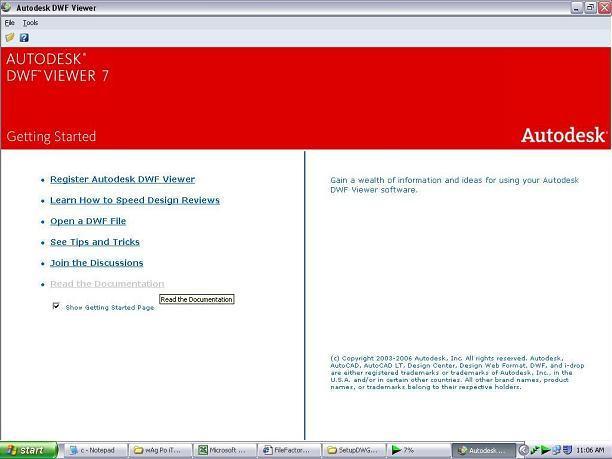Screen dimensions: 612x459
Task: Click the network computers tray icon
Action: (x=557, y=450)
